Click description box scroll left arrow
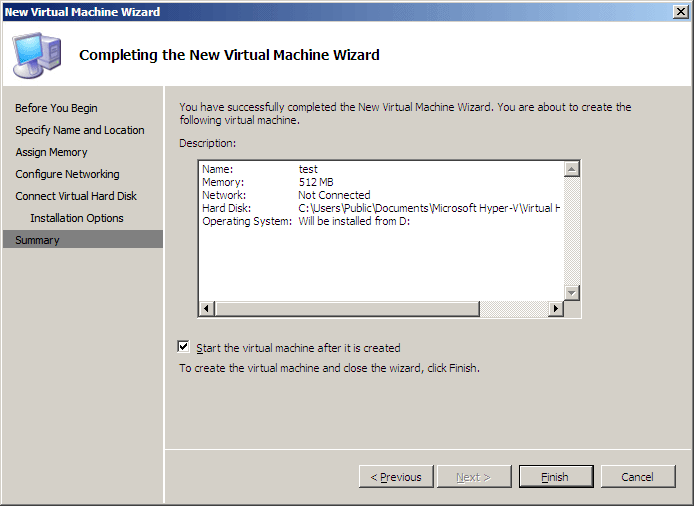This screenshot has height=506, width=694. click(207, 309)
